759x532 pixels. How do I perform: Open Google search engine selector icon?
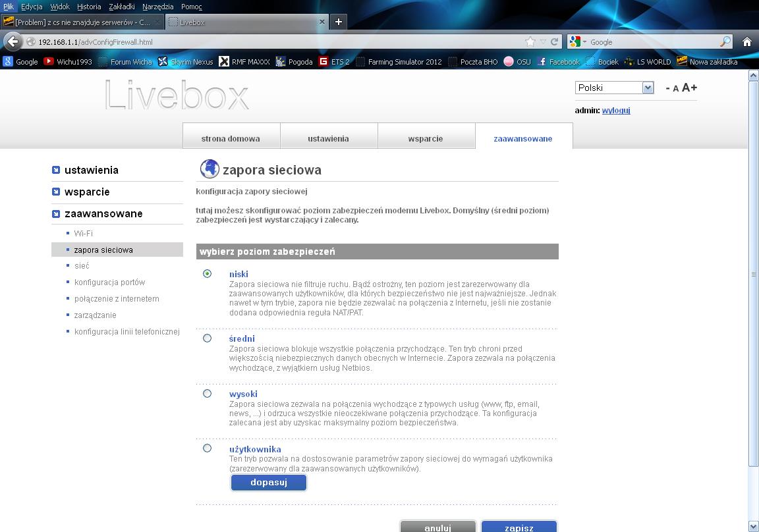pos(577,42)
